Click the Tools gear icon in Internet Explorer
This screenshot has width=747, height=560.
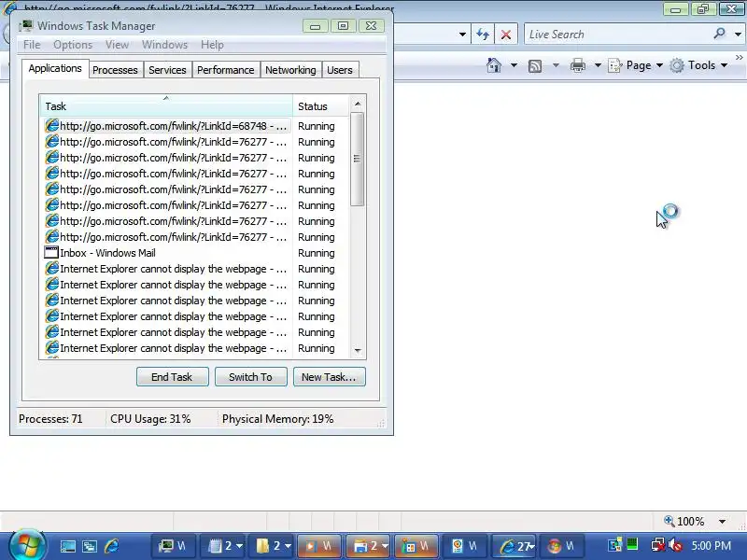pos(676,65)
